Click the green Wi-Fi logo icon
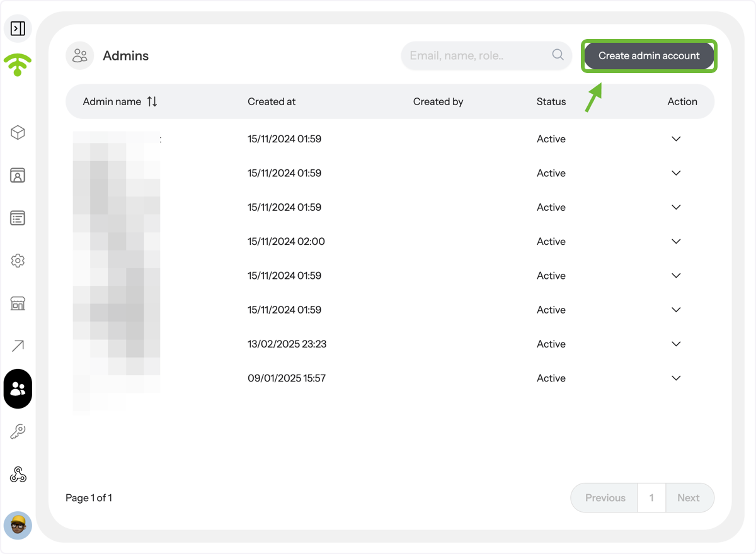This screenshot has height=554, width=756. click(x=18, y=64)
